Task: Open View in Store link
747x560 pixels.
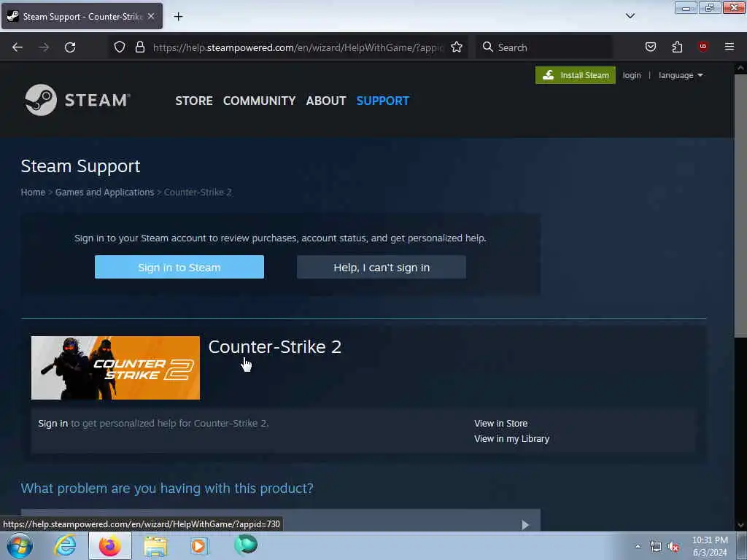Action: (500, 424)
